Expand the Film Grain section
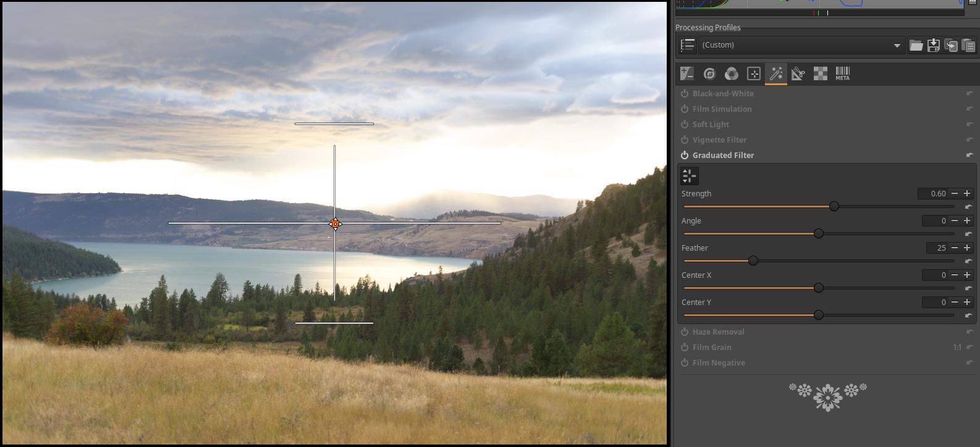The width and height of the screenshot is (980, 447). pyautogui.click(x=711, y=348)
